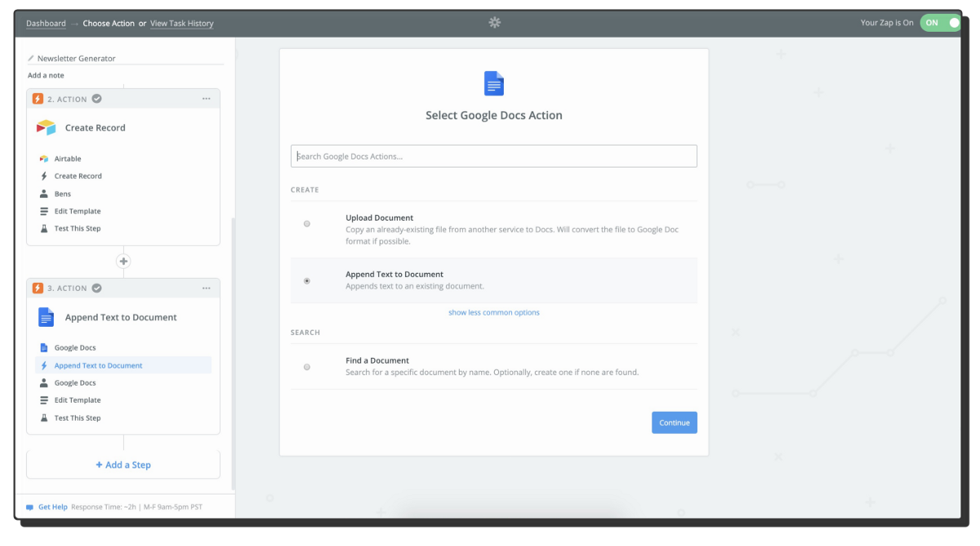This screenshot has width=980, height=546.
Task: Select the Upload Document radio button
Action: (x=307, y=224)
